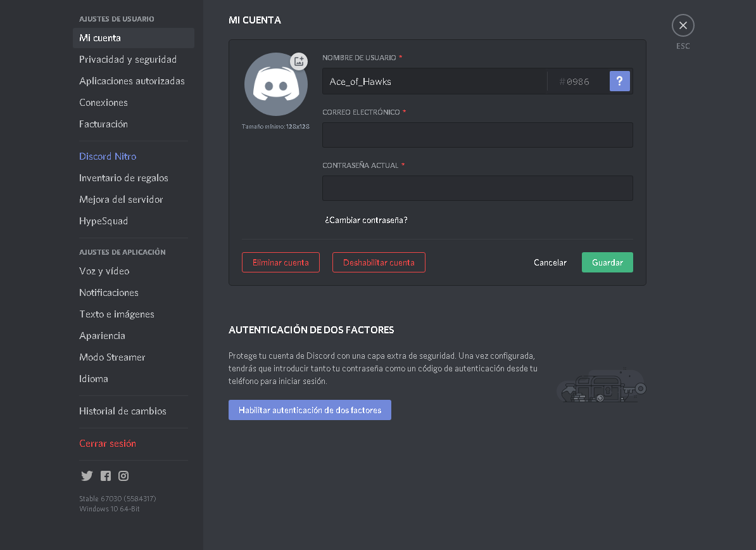This screenshot has width=756, height=550.
Task: Click the question mark help button
Action: [x=620, y=81]
